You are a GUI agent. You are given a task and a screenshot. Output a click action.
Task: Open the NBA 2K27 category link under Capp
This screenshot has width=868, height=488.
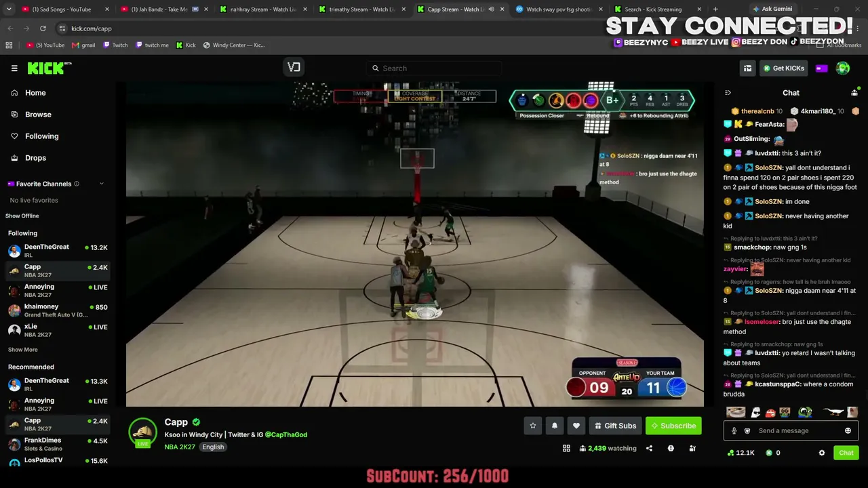click(x=179, y=447)
